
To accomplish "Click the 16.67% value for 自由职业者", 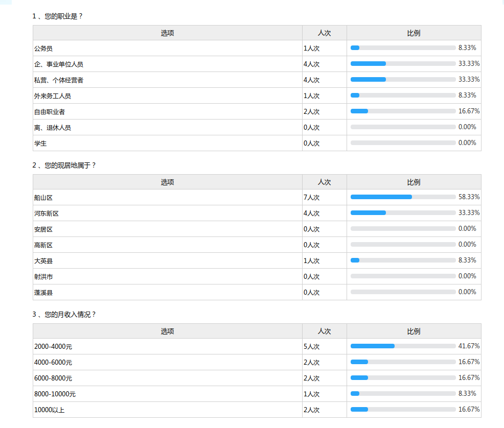I will click(469, 111).
